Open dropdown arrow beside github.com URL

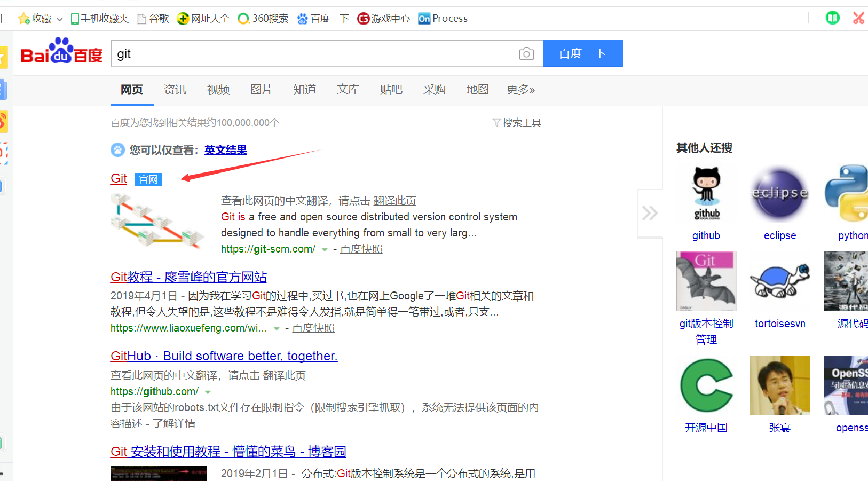[x=208, y=392]
